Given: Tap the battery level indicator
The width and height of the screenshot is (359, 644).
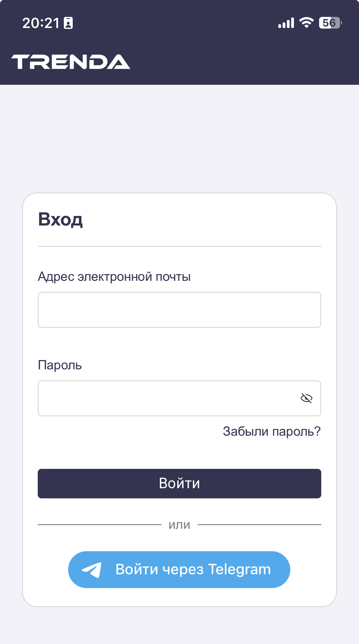Looking at the screenshot, I should (330, 23).
